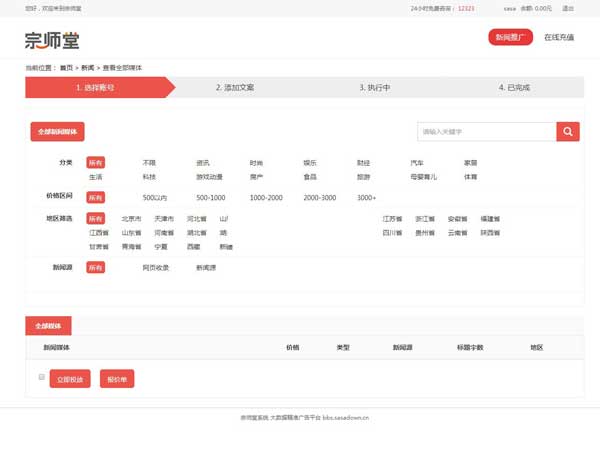This screenshot has height=453, width=600.
Task: Filter region by 甘肃省
Action: coord(99,247)
